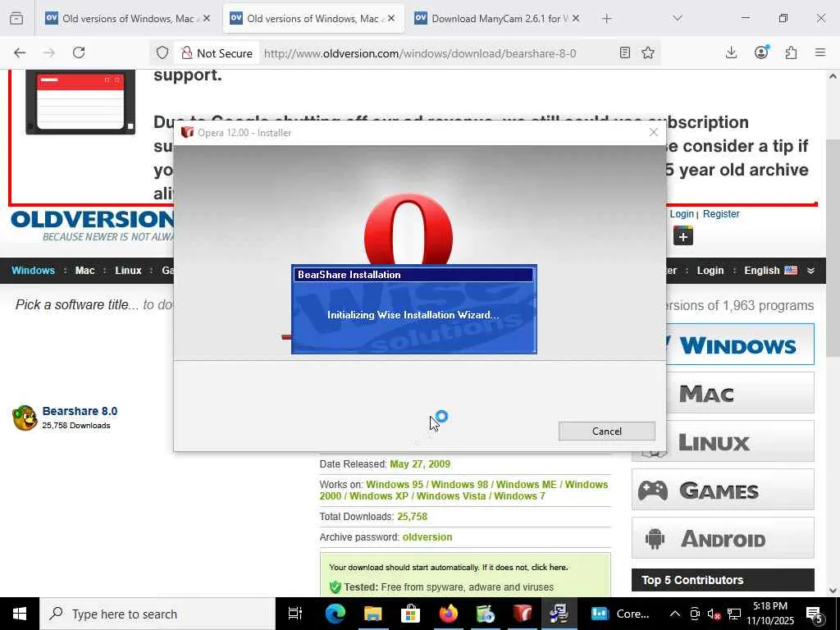
Task: Click the GAMES category button
Action: click(x=723, y=490)
